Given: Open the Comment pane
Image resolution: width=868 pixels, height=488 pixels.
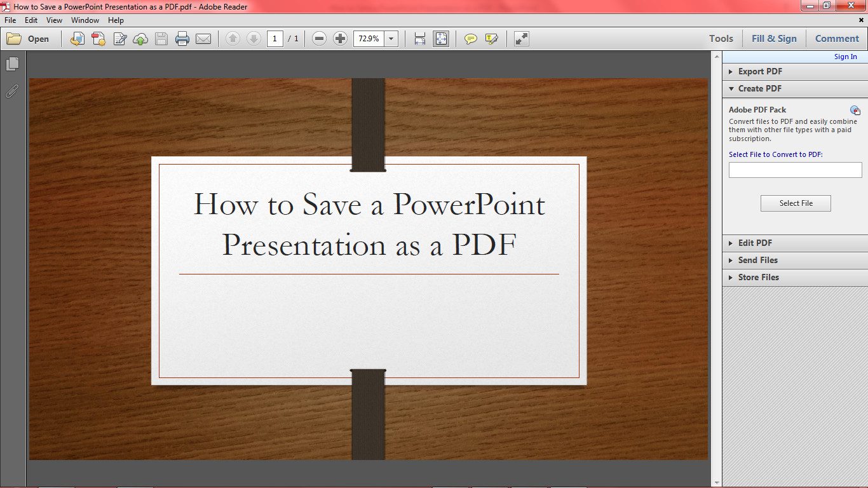Looking at the screenshot, I should coord(837,39).
